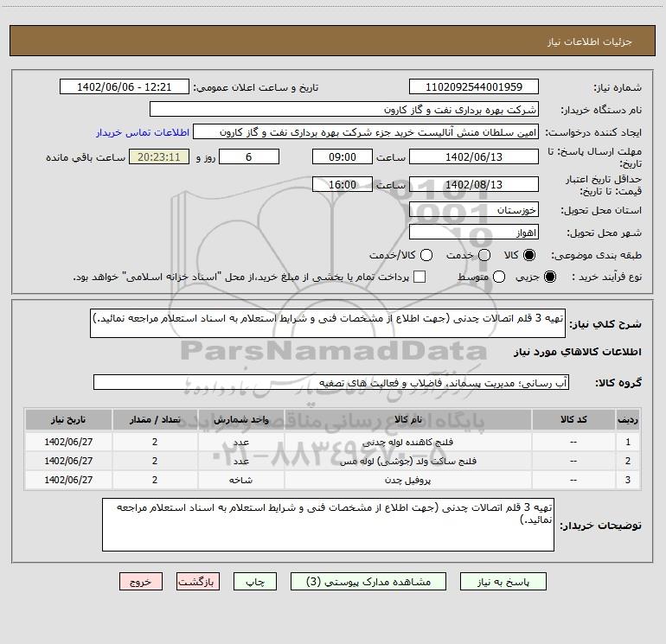This screenshot has height=644, width=666.
Task: Click the بازگشت back button
Action: pos(198,582)
